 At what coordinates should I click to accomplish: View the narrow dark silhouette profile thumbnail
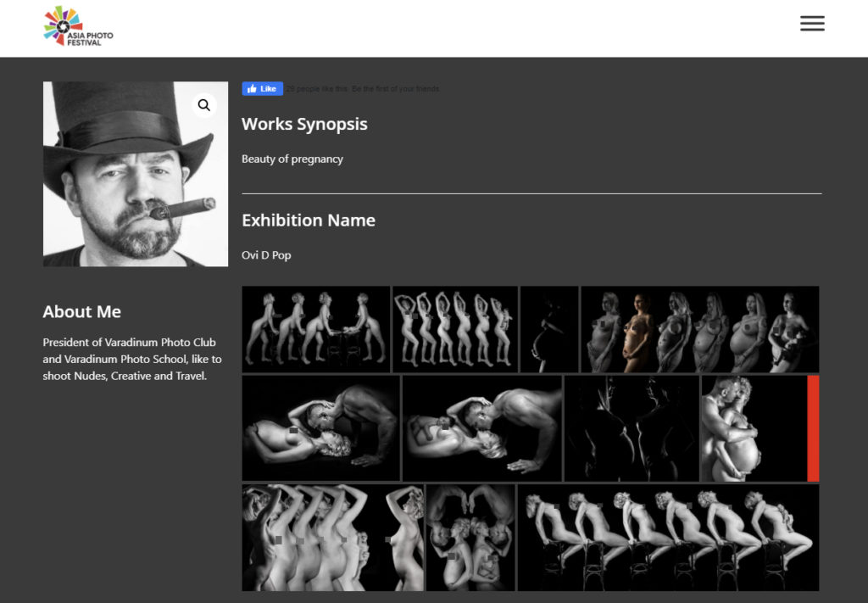pos(549,329)
